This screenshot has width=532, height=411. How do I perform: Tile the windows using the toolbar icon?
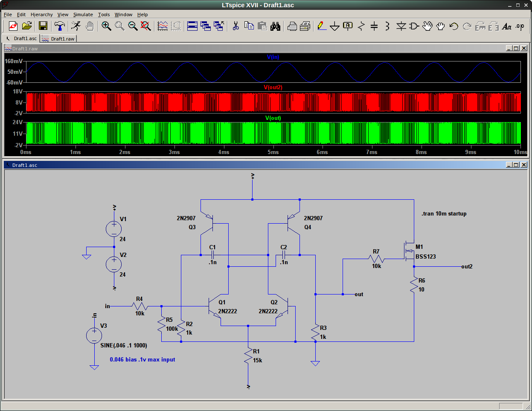coord(192,26)
